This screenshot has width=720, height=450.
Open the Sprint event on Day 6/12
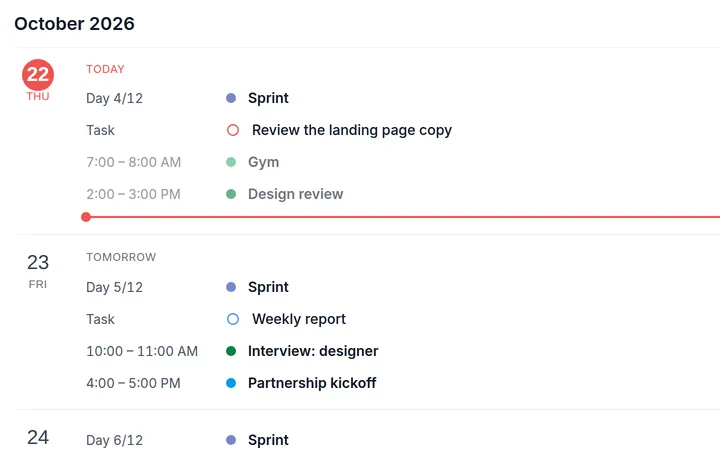268,440
